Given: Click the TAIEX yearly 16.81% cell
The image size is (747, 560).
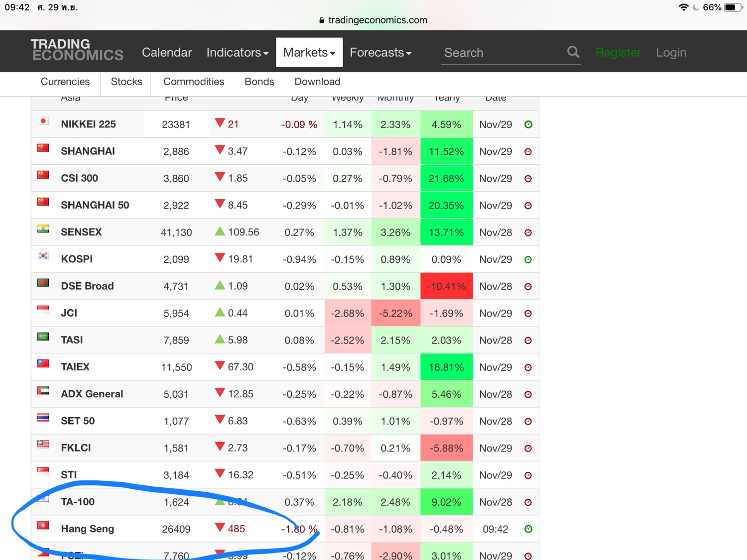Looking at the screenshot, I should tap(446, 367).
